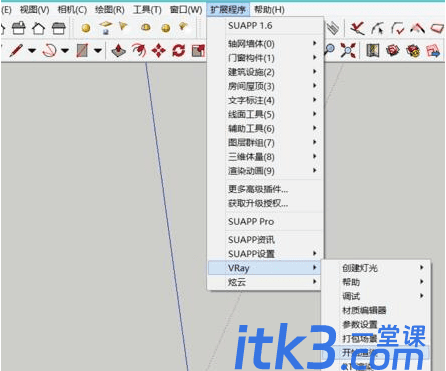The image size is (446, 371).
Task: Click the gray hatched plane icon
Action: [333, 28]
